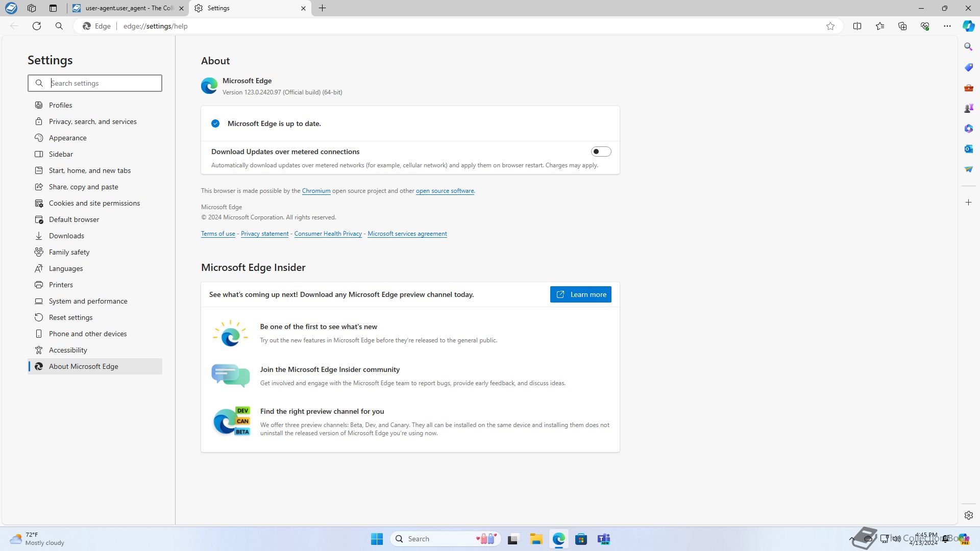Open split screen view
This screenshot has width=980, height=551.
(x=857, y=26)
